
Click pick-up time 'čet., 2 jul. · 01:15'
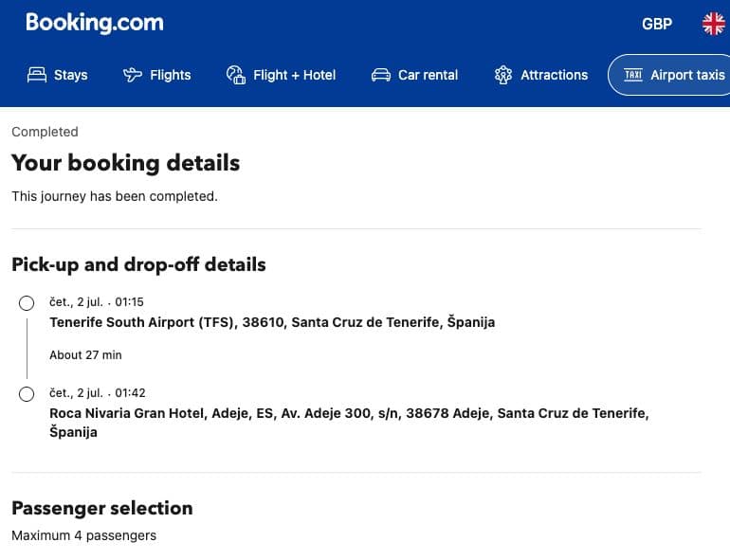pyautogui.click(x=97, y=302)
